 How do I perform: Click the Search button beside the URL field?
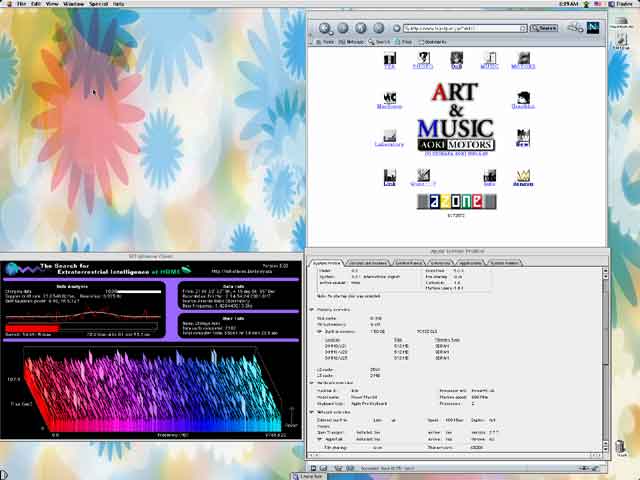[544, 28]
